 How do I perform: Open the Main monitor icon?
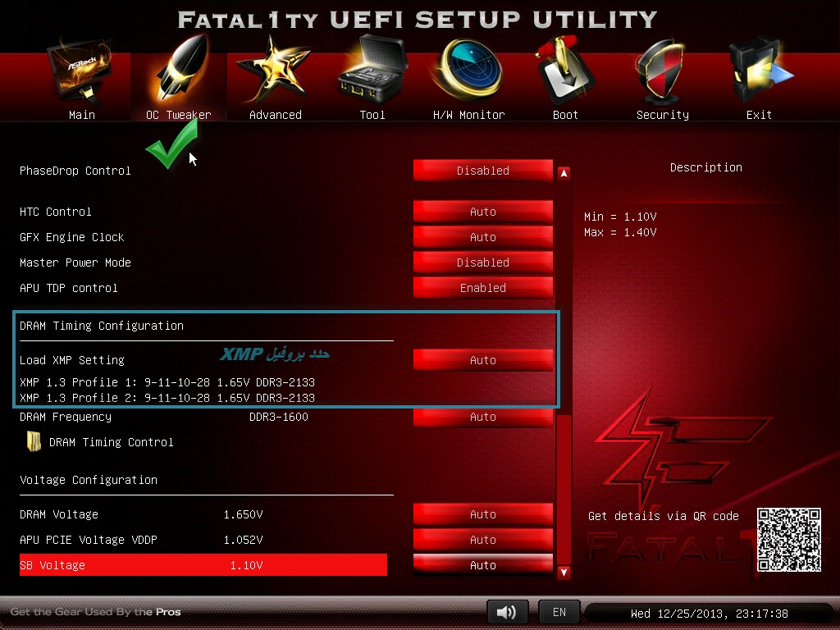tap(80, 72)
